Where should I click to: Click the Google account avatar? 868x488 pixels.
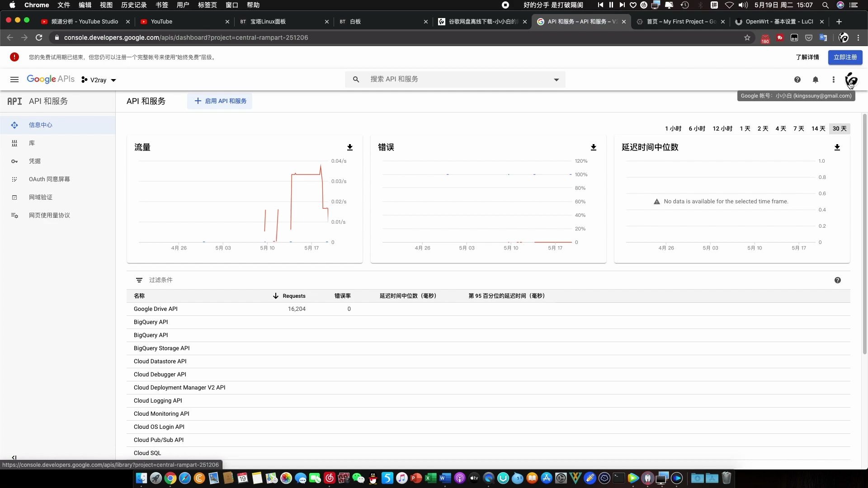851,80
